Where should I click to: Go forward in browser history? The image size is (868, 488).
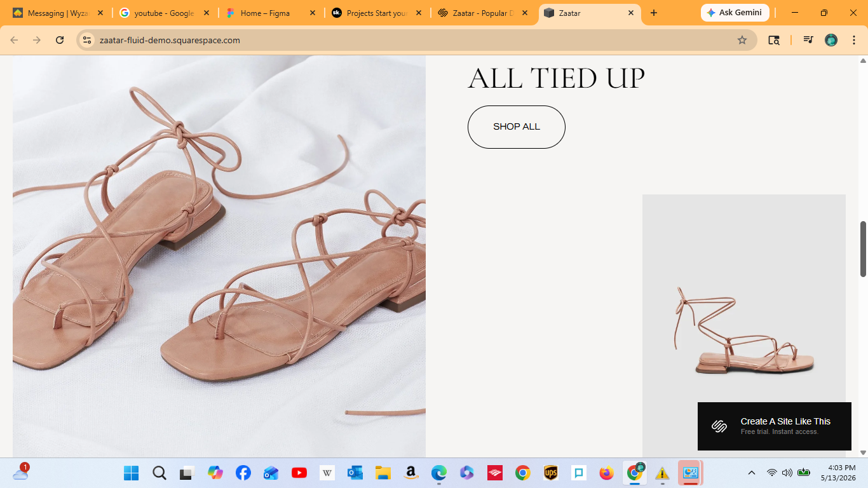[x=37, y=40]
